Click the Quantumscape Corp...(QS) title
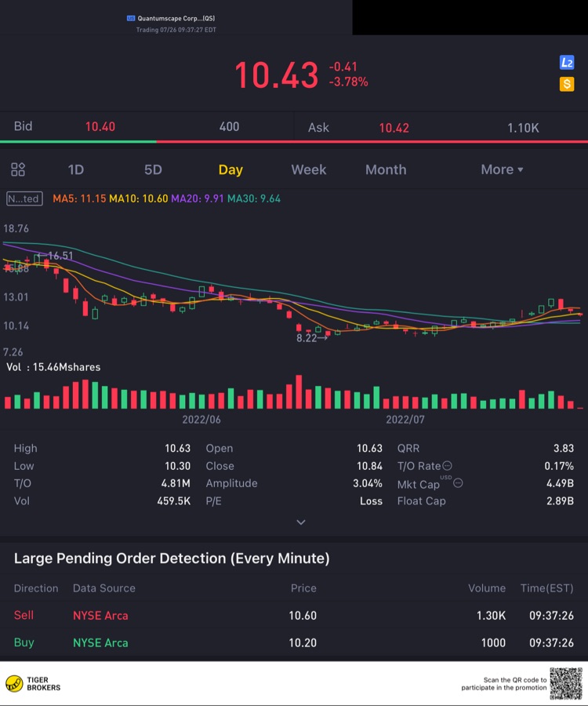This screenshot has width=588, height=706. (176, 19)
